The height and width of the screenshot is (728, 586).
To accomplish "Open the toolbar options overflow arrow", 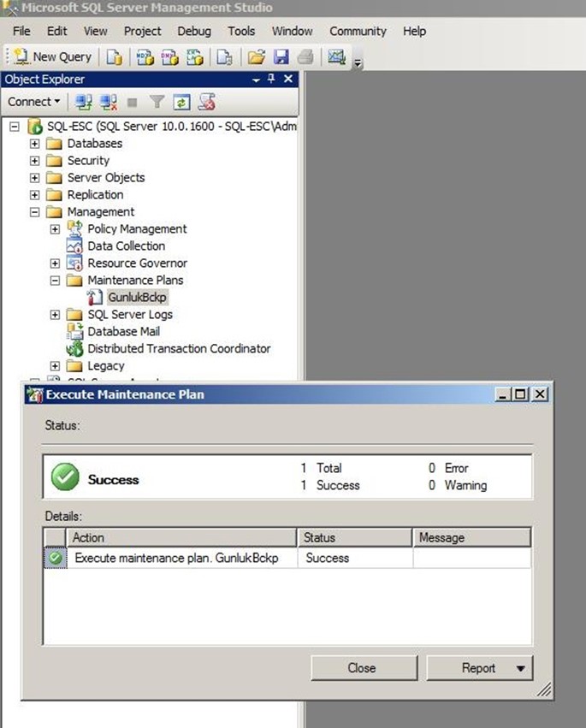I will tap(358, 63).
